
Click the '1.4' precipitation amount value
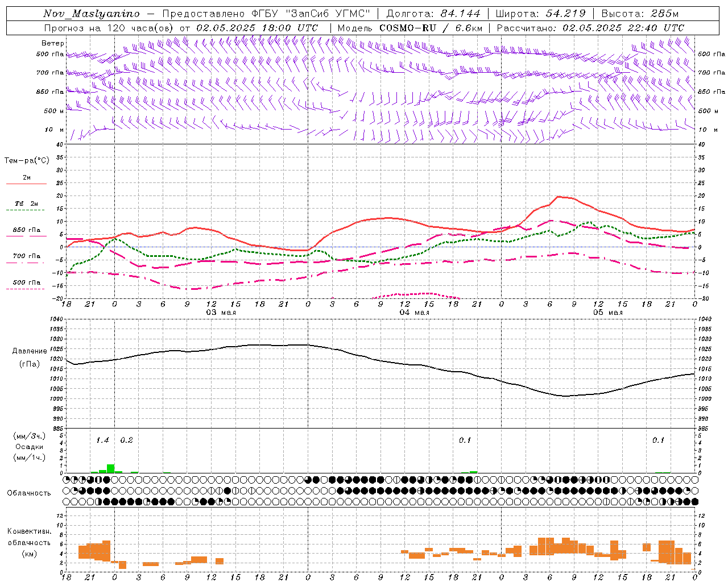102,440
